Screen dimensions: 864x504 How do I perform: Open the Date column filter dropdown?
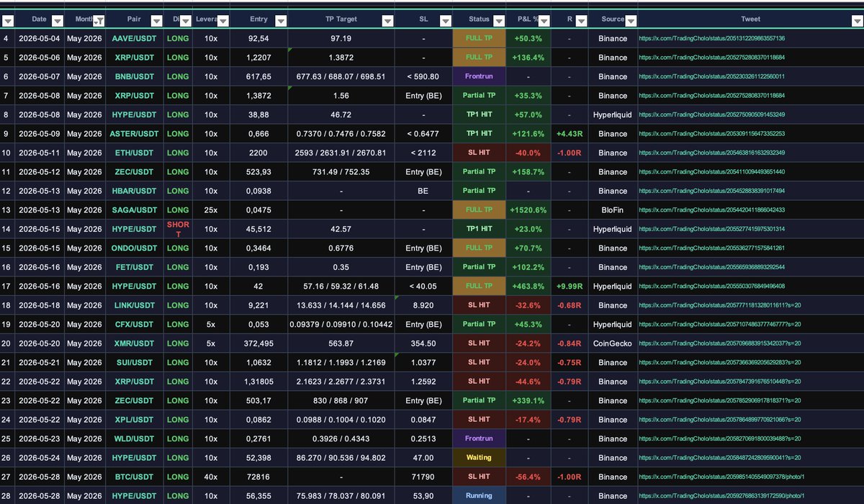click(58, 20)
